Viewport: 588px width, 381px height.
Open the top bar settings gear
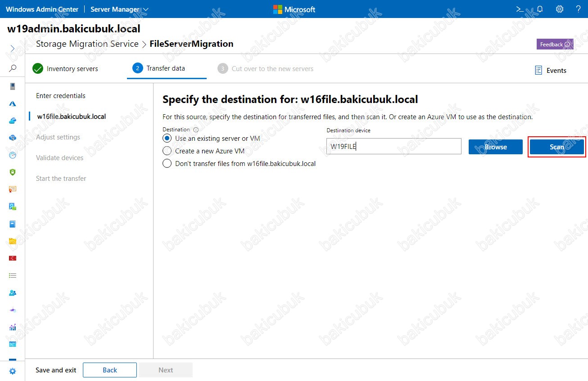560,9
